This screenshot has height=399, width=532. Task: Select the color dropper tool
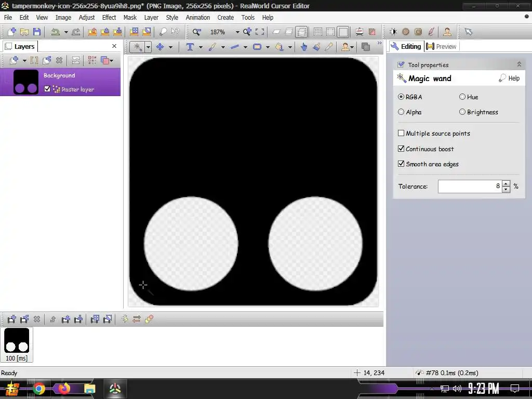(x=329, y=47)
